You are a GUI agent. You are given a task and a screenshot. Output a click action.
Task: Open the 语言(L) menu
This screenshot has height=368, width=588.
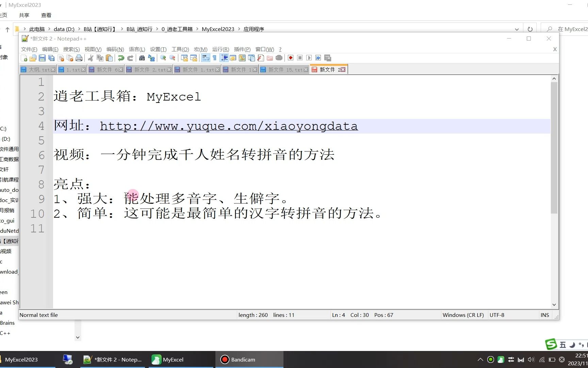click(137, 49)
